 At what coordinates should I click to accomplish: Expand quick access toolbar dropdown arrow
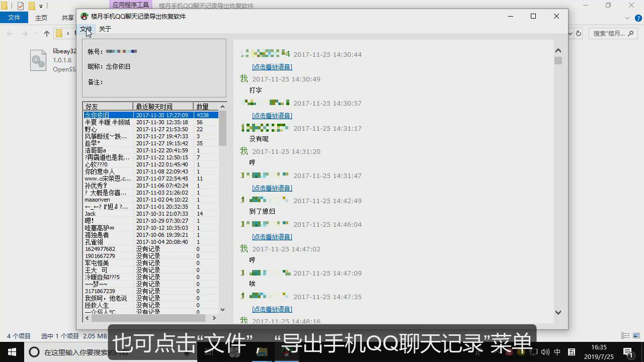pos(41,7)
